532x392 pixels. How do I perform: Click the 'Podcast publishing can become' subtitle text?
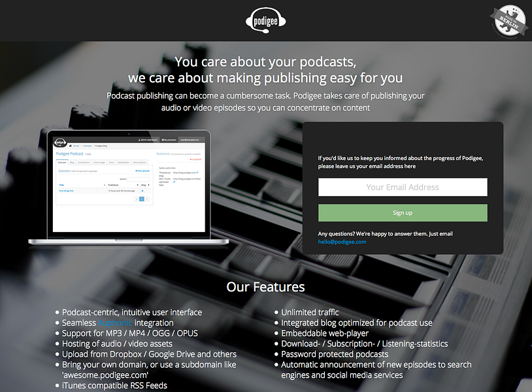pyautogui.click(x=265, y=102)
